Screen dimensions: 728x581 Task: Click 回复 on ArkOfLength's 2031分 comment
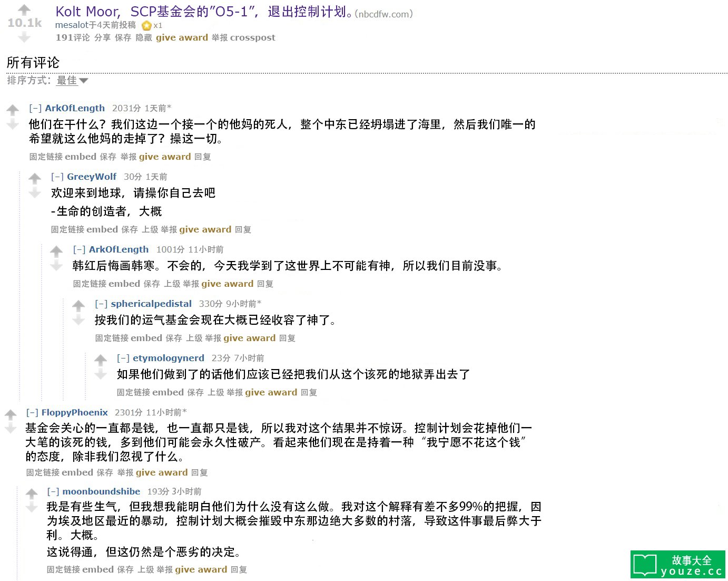(x=203, y=157)
